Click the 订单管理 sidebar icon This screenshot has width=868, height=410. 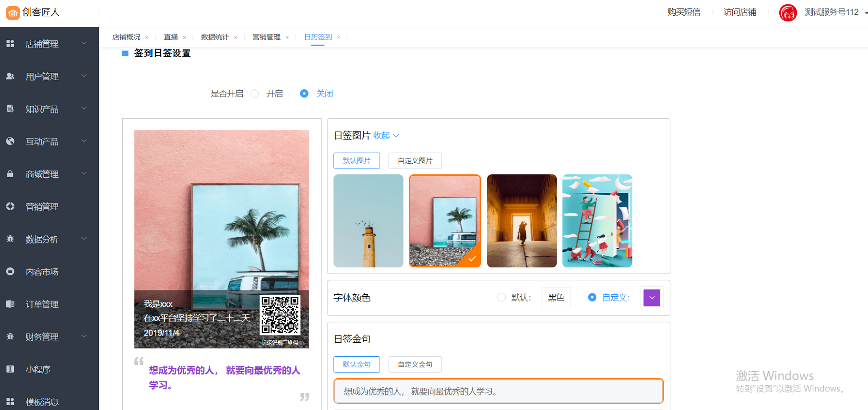[10, 304]
